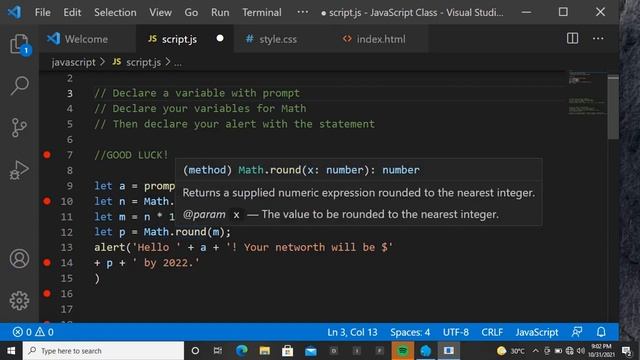
Task: Go to line via Ln 3, Col 13
Action: point(352,332)
